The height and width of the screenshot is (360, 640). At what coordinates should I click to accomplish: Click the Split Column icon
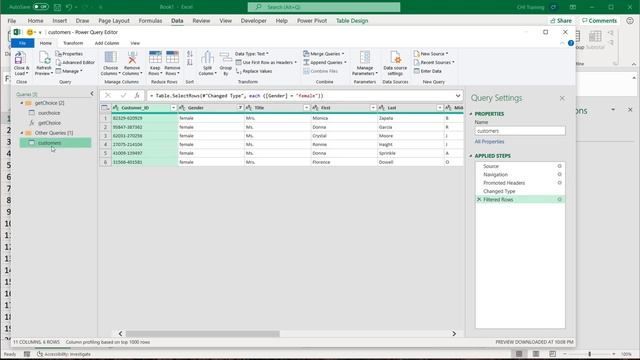click(207, 58)
